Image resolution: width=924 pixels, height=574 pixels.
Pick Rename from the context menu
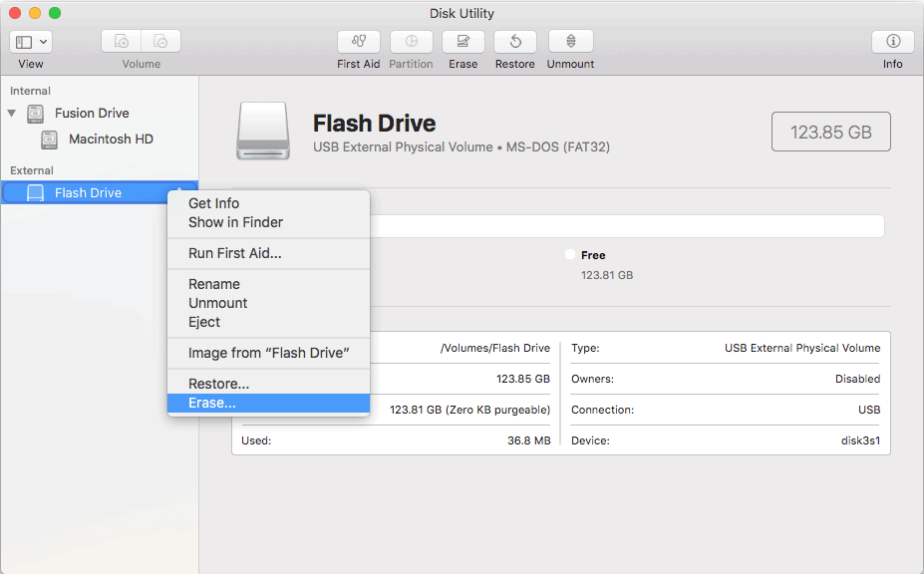click(x=269, y=284)
